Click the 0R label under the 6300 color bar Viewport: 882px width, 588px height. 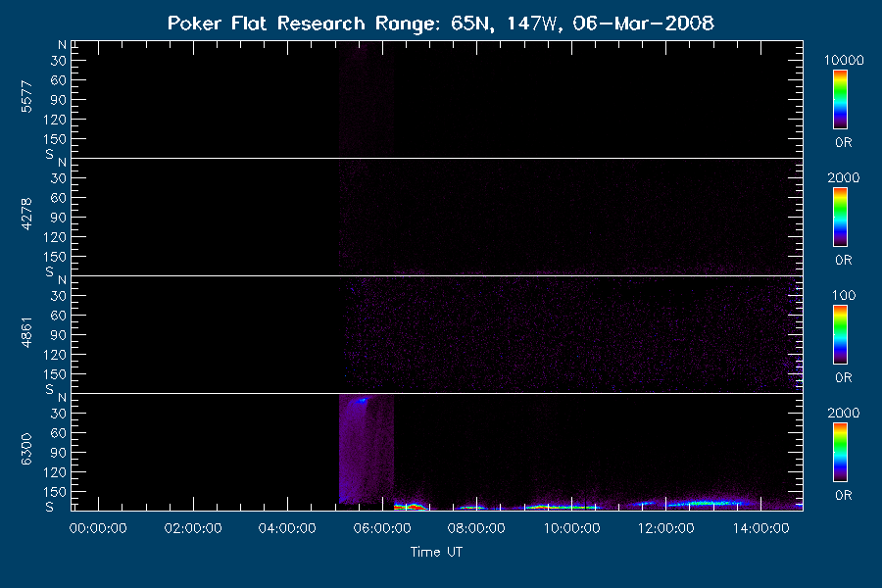tap(843, 495)
